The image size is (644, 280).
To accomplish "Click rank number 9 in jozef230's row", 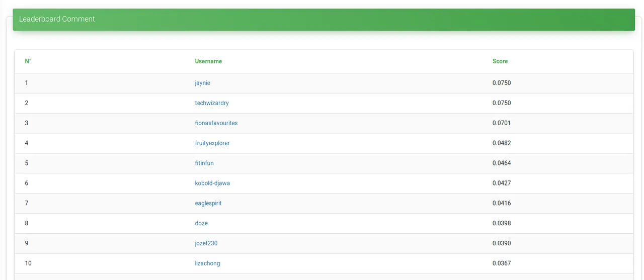I will (27, 243).
